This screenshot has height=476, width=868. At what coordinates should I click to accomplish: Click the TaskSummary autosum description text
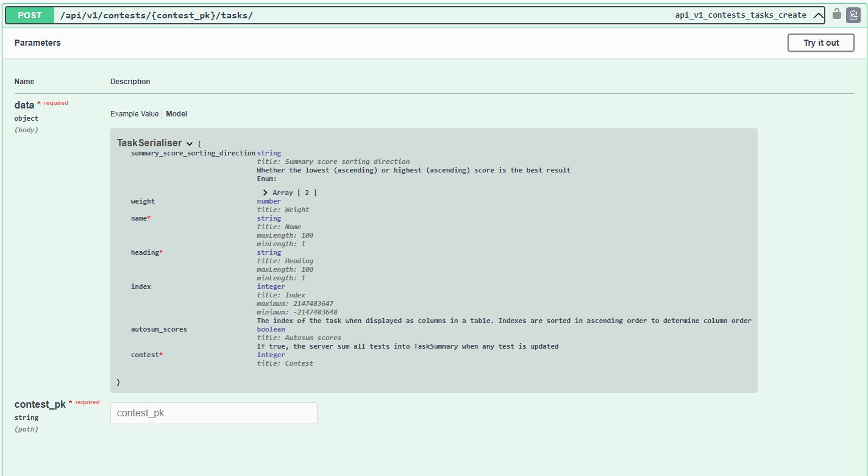pos(408,346)
